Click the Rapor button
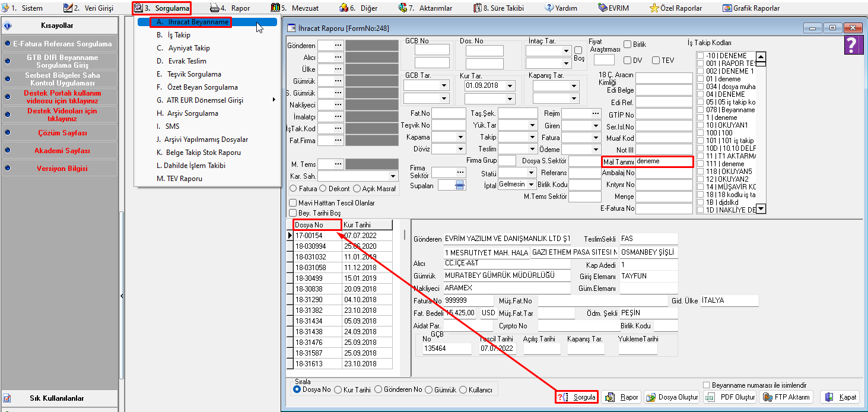This screenshot has width=868, height=412. (x=622, y=397)
